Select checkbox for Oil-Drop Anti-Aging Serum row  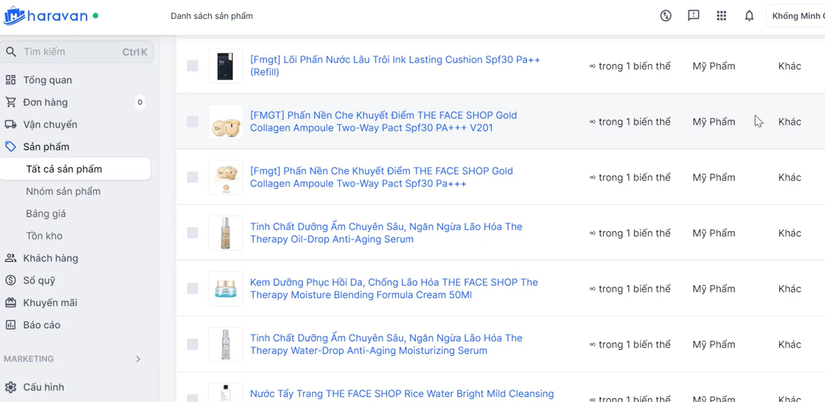(193, 233)
